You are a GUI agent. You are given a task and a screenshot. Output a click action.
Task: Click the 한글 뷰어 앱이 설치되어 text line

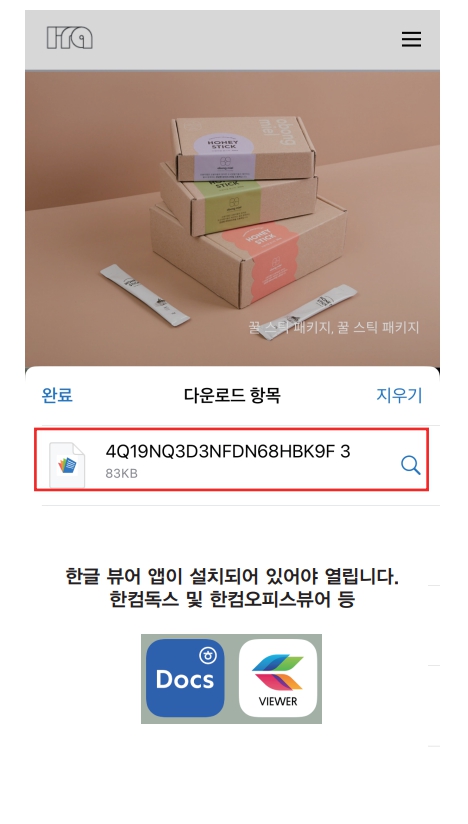[232, 576]
